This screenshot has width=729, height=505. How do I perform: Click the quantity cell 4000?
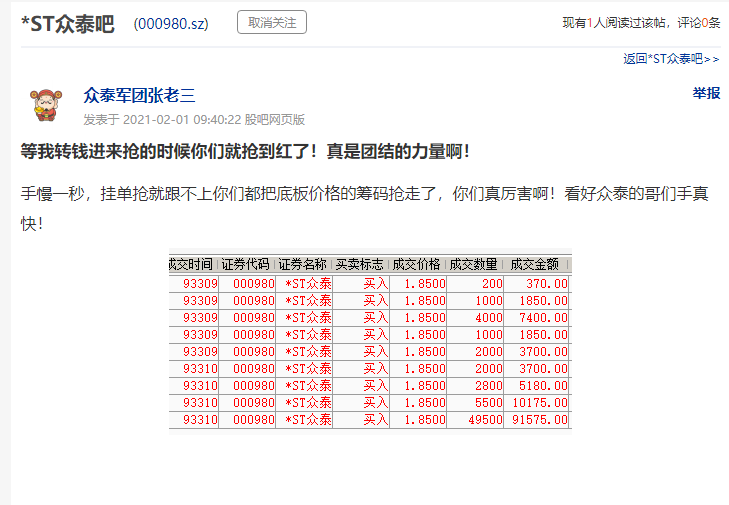475,318
